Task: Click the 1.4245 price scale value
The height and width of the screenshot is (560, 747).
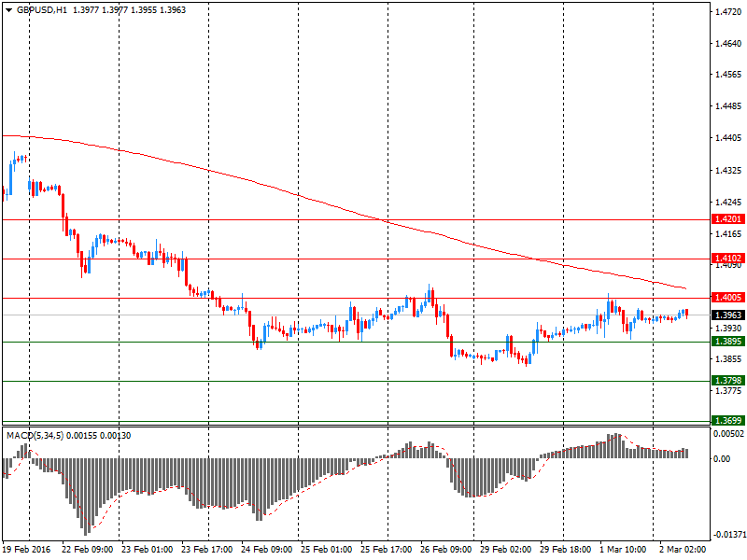Action: click(728, 203)
